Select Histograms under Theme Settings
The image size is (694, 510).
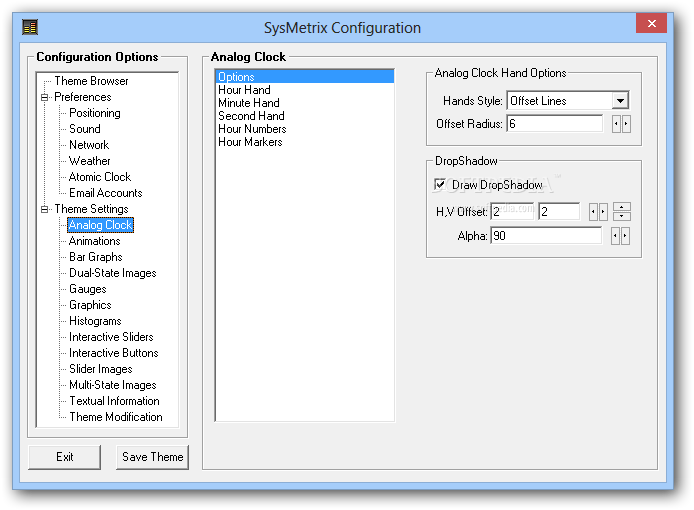point(95,321)
